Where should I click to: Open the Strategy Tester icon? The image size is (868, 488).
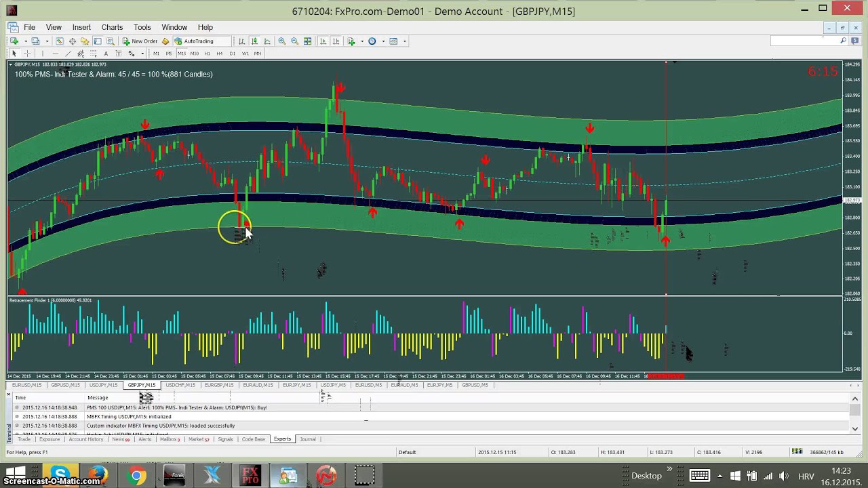tap(110, 41)
